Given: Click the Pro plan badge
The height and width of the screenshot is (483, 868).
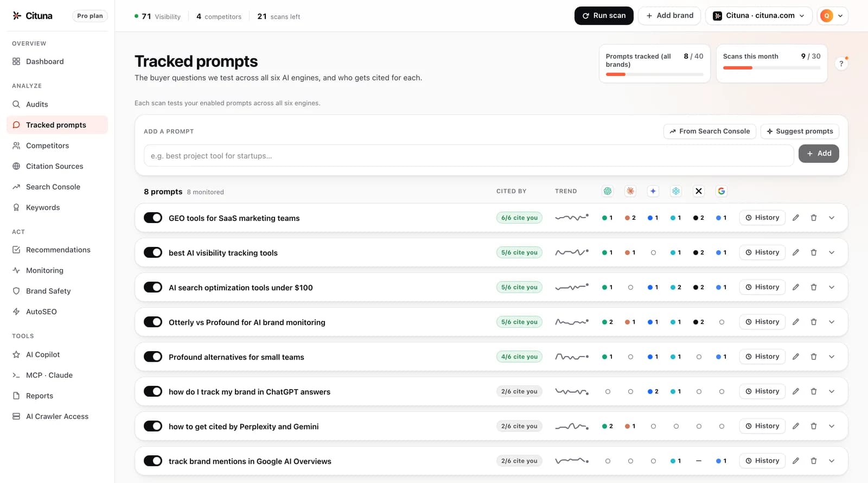Looking at the screenshot, I should [x=90, y=16].
